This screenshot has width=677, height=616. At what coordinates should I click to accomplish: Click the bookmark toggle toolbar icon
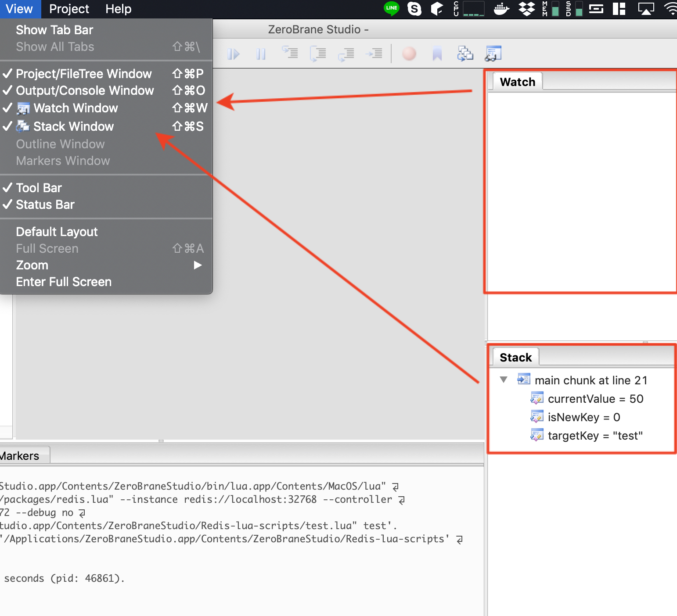tap(437, 54)
